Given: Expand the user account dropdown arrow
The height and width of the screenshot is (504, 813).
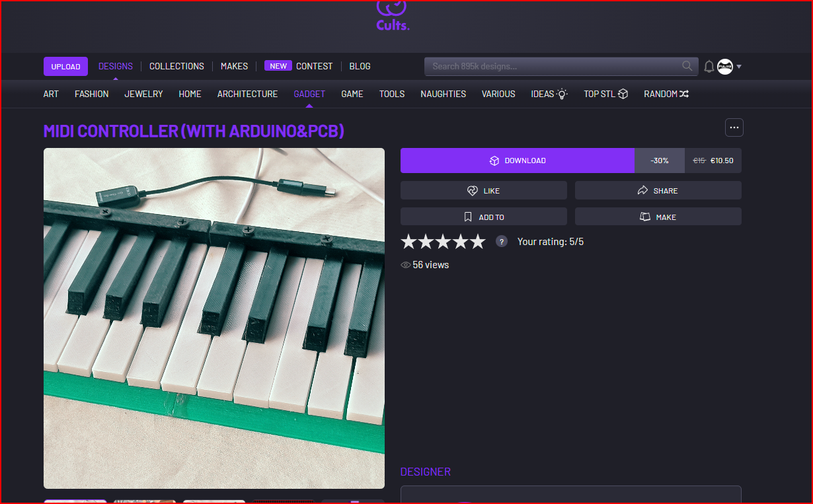Looking at the screenshot, I should [x=738, y=66].
